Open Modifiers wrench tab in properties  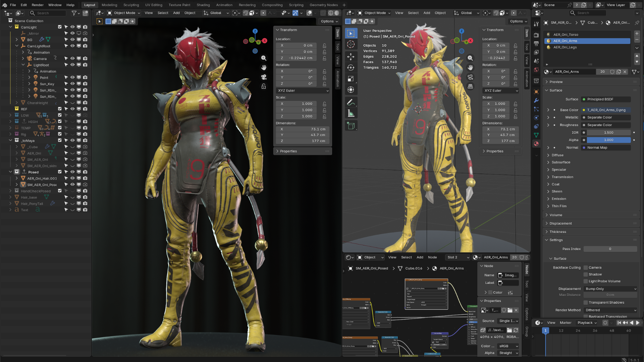(x=536, y=100)
